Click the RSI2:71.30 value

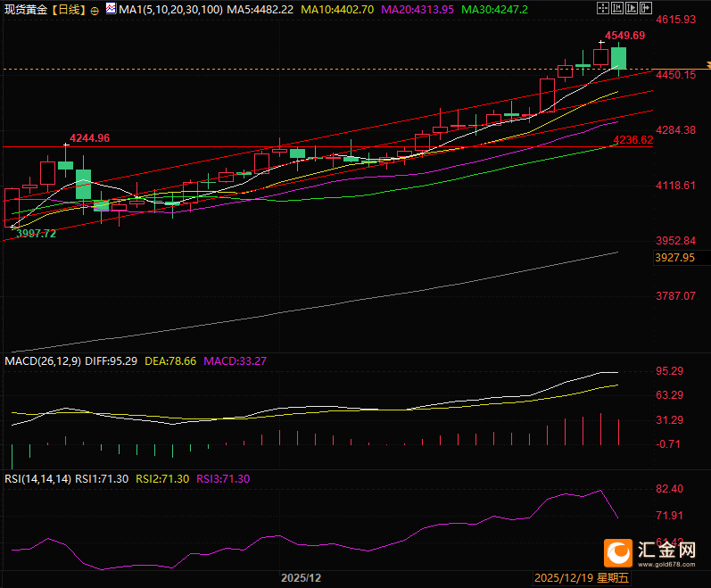click(162, 479)
